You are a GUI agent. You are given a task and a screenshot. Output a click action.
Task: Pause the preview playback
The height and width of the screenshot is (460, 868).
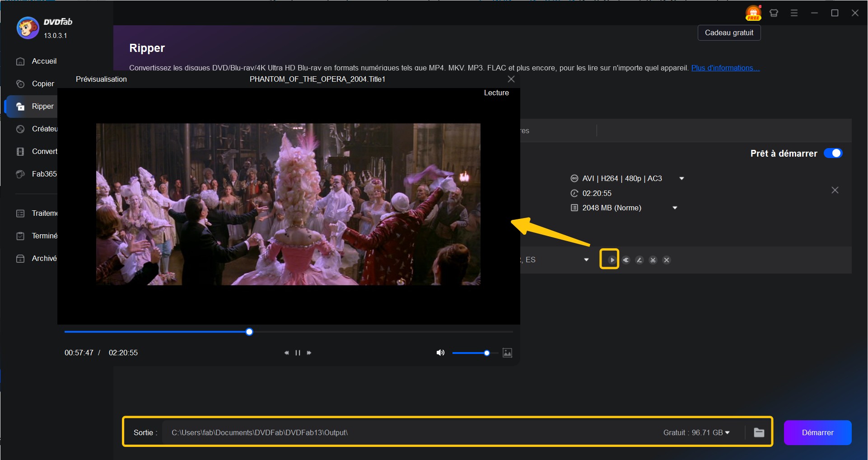(298, 353)
